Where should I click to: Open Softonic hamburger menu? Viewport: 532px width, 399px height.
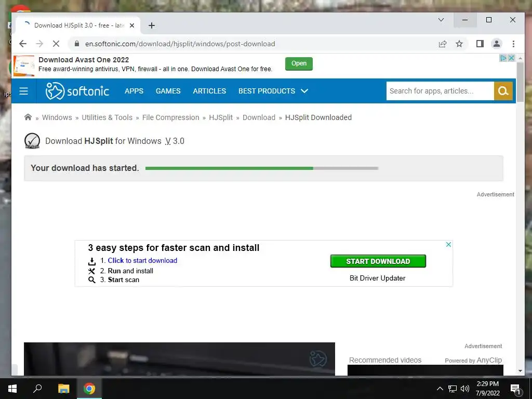point(23,91)
